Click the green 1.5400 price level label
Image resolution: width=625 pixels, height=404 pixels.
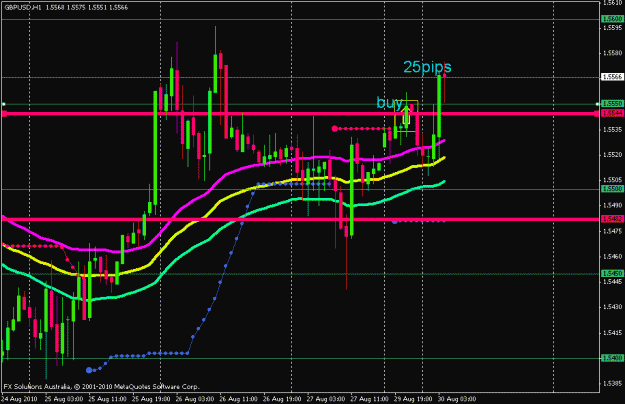612,358
